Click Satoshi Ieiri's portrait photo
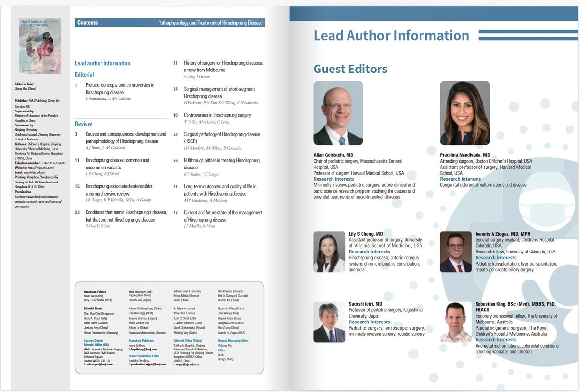The image size is (580, 392). tap(329, 322)
